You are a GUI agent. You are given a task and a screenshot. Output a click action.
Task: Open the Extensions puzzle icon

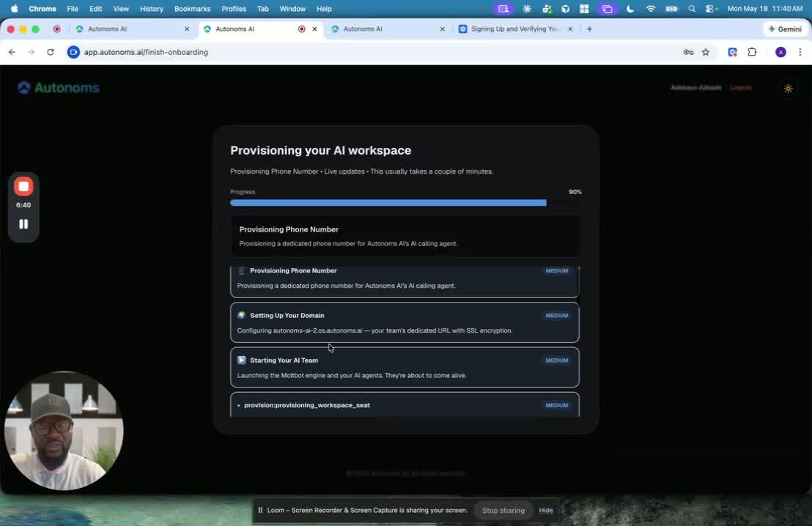point(752,52)
